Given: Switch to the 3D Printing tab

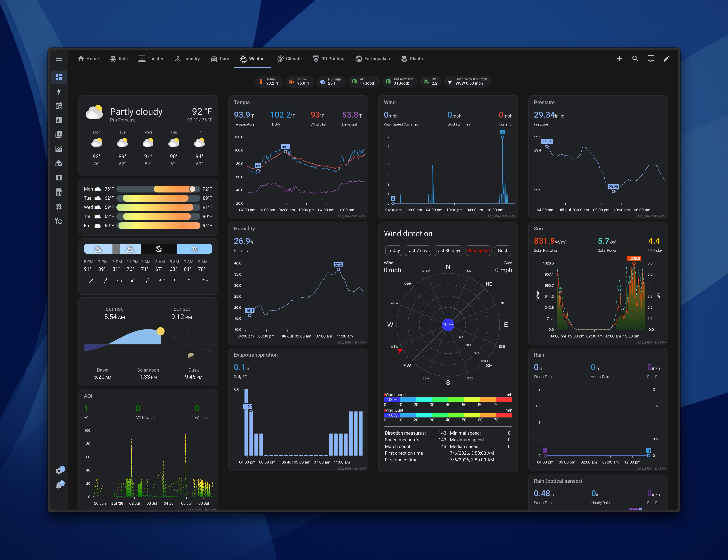Looking at the screenshot, I should click(329, 59).
